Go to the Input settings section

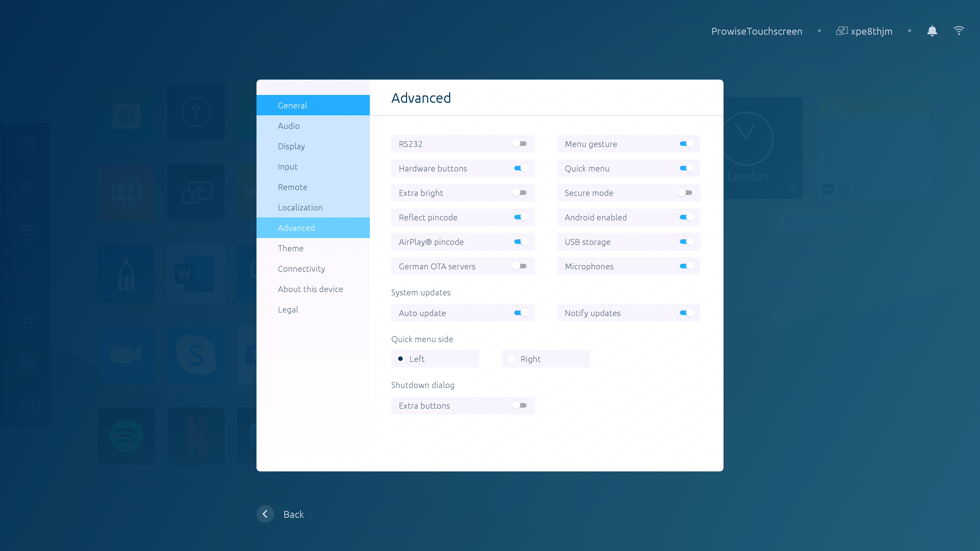tap(313, 167)
